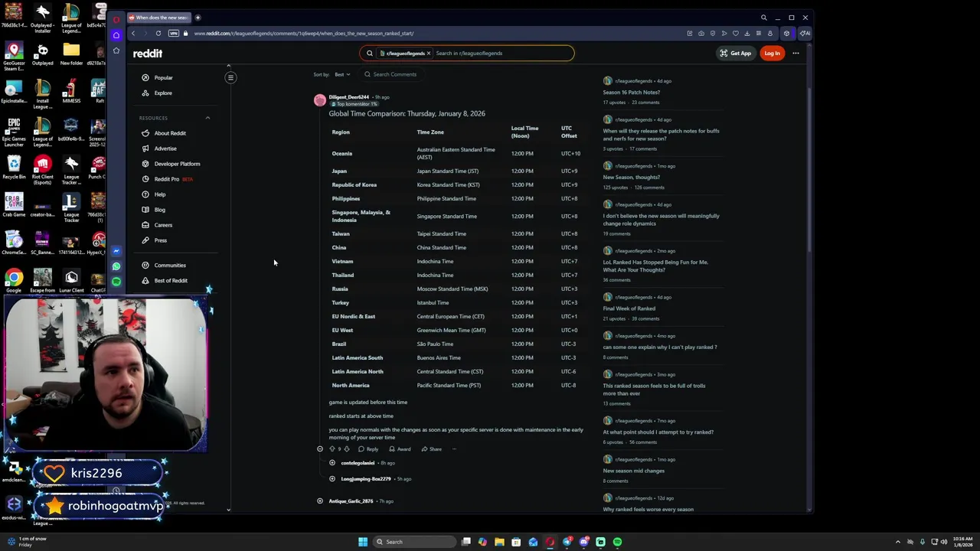Click the Log In button
The width and height of the screenshot is (980, 551).
pos(772,54)
